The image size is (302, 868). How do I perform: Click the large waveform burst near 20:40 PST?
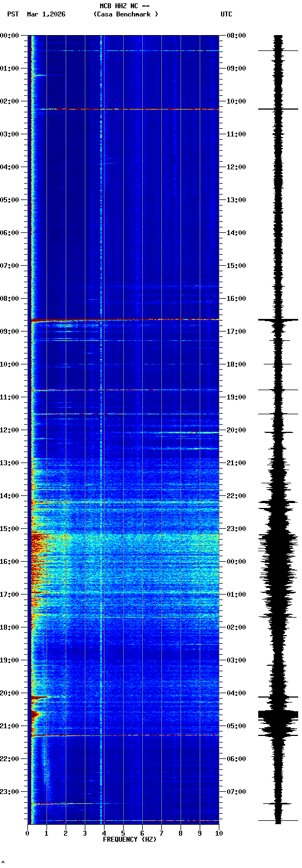click(278, 715)
